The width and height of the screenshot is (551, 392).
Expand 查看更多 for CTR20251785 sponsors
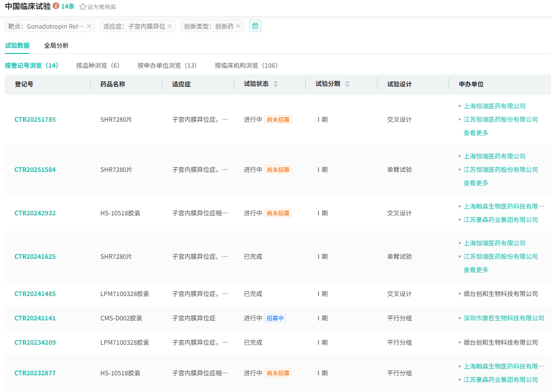click(476, 133)
